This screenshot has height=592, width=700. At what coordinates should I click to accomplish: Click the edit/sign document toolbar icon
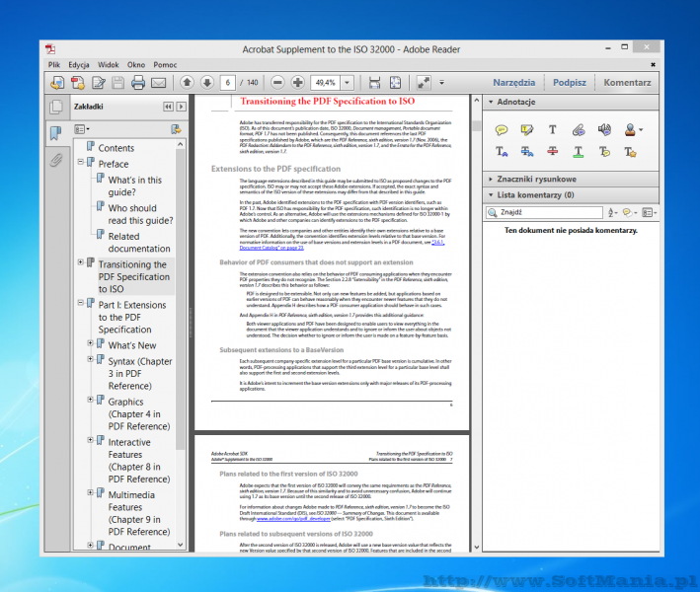pyautogui.click(x=98, y=83)
